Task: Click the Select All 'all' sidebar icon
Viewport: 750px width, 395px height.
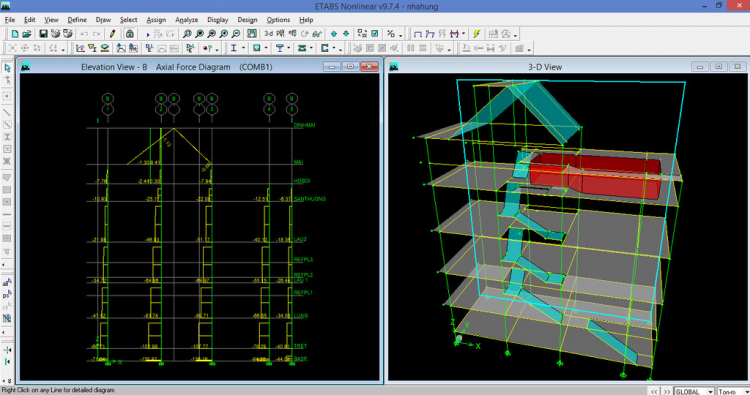Action: pos(7,283)
